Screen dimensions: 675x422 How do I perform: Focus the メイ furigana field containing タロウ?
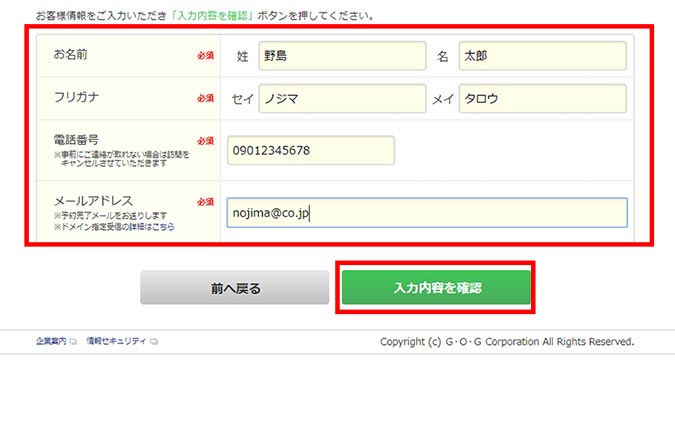(x=542, y=99)
